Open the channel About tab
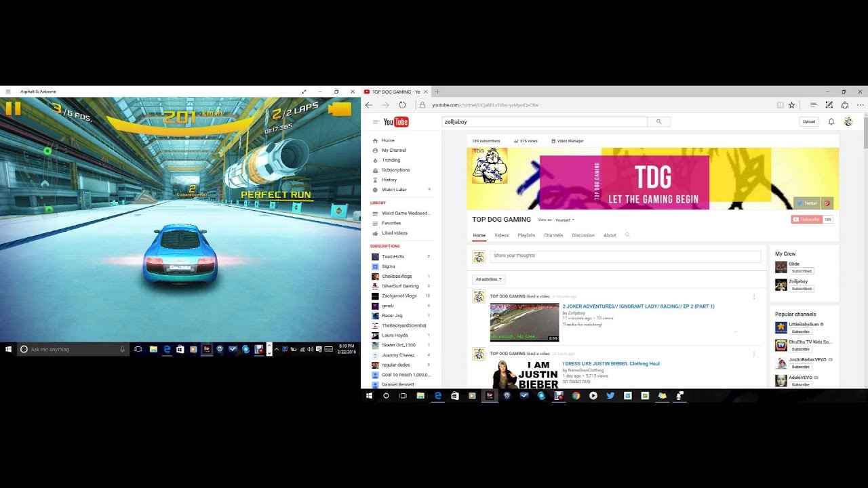Screen dimensions: 868x488 click(x=610, y=235)
